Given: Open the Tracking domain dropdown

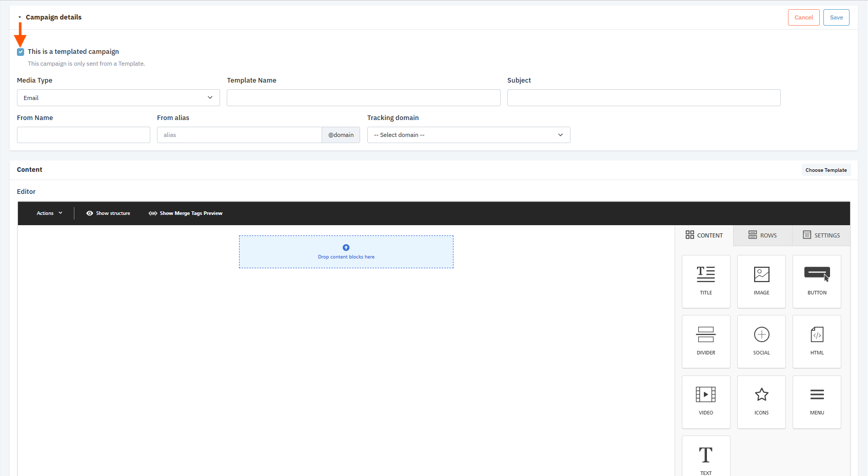Looking at the screenshot, I should (x=469, y=135).
